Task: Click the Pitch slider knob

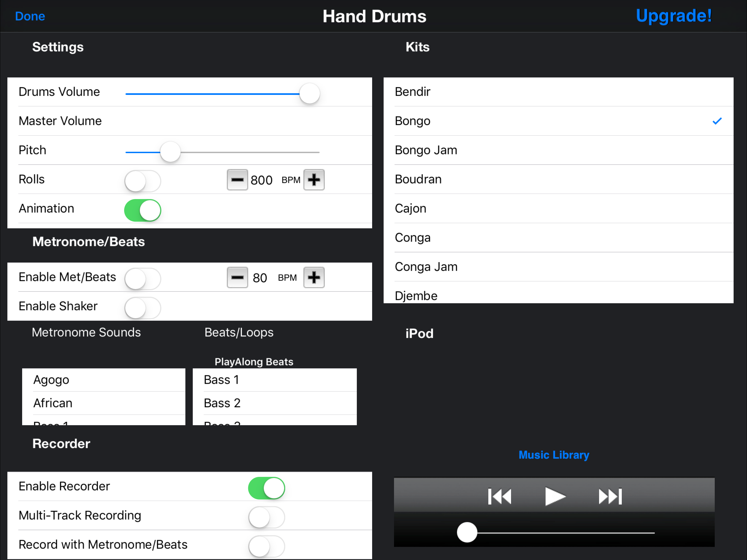Action: [170, 152]
